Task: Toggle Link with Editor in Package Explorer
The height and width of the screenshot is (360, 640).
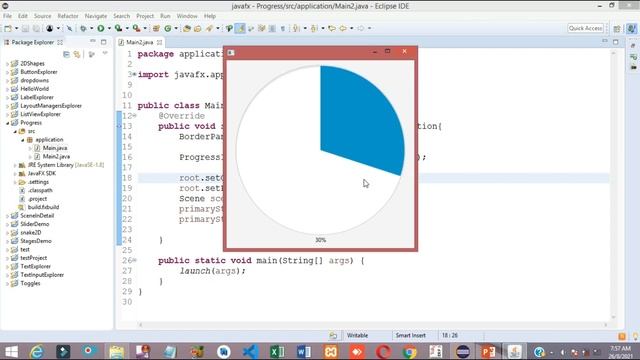Action: click(x=77, y=54)
